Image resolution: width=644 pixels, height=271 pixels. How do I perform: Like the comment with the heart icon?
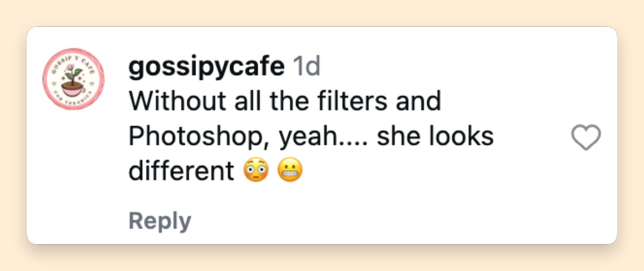point(586,138)
